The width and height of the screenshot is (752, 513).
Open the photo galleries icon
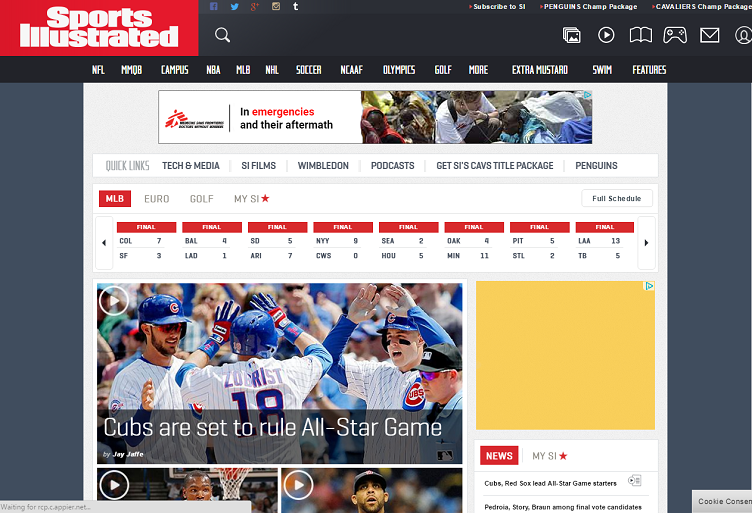click(x=571, y=35)
